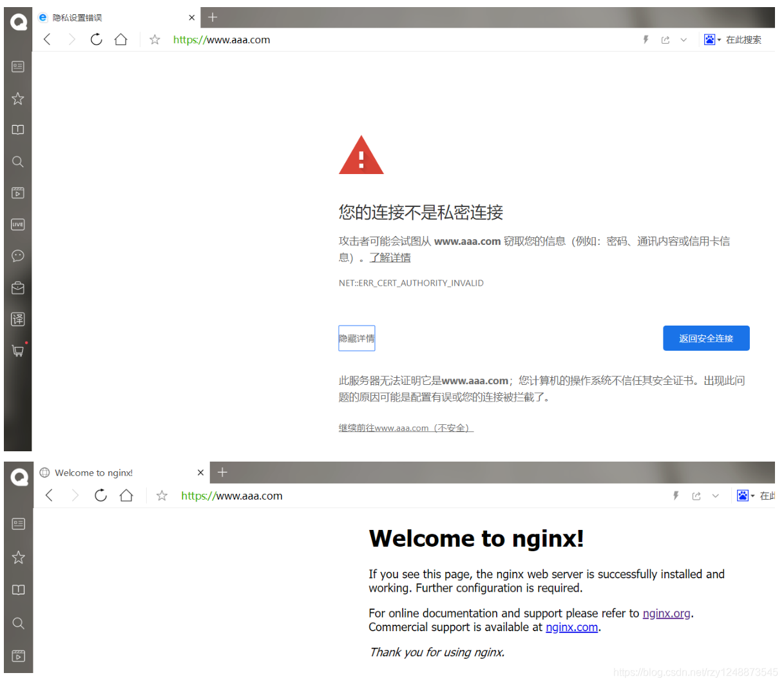Open news feed icon in bottom sidebar

point(19,524)
